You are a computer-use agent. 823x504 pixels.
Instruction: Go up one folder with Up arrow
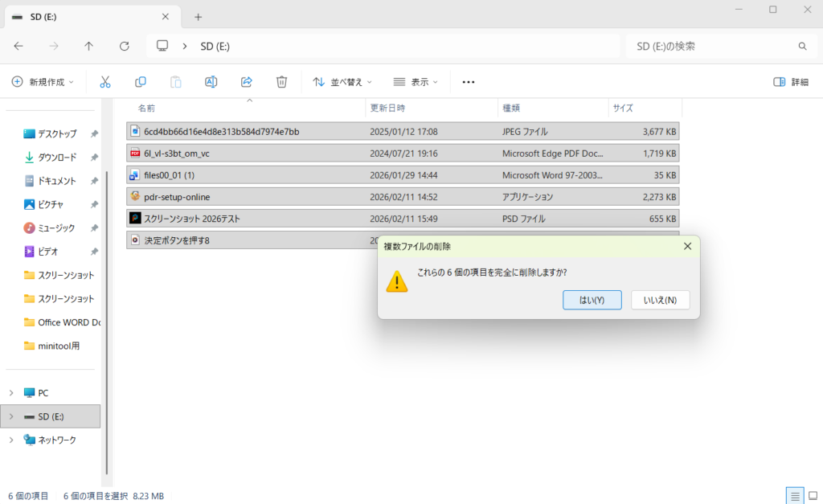[x=89, y=46]
